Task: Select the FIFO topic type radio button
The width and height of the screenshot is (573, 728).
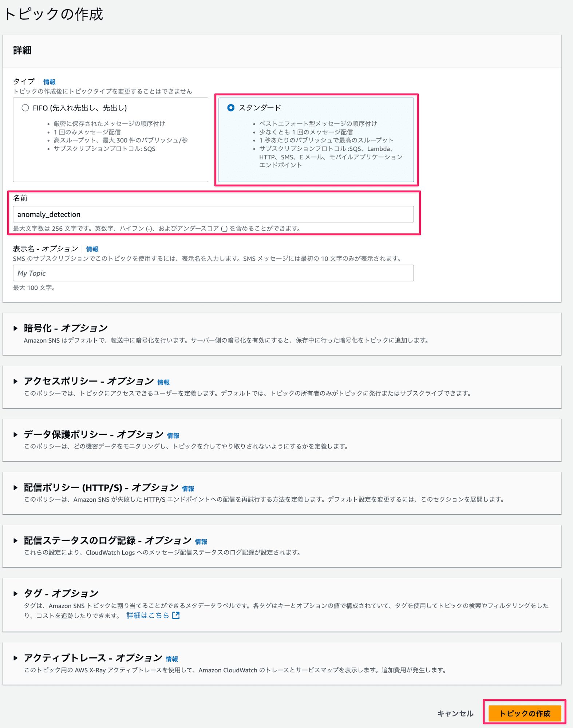Action: tap(25, 108)
